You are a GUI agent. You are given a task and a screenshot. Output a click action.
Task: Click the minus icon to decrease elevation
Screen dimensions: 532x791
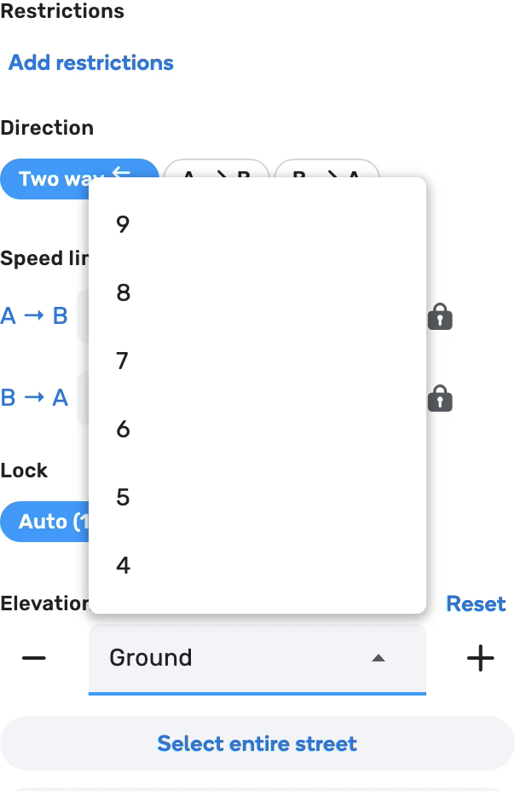tap(34, 658)
